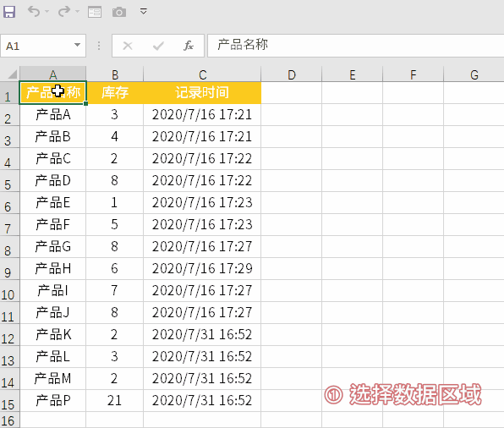Click stock value 5 for 产品F

coord(115,225)
